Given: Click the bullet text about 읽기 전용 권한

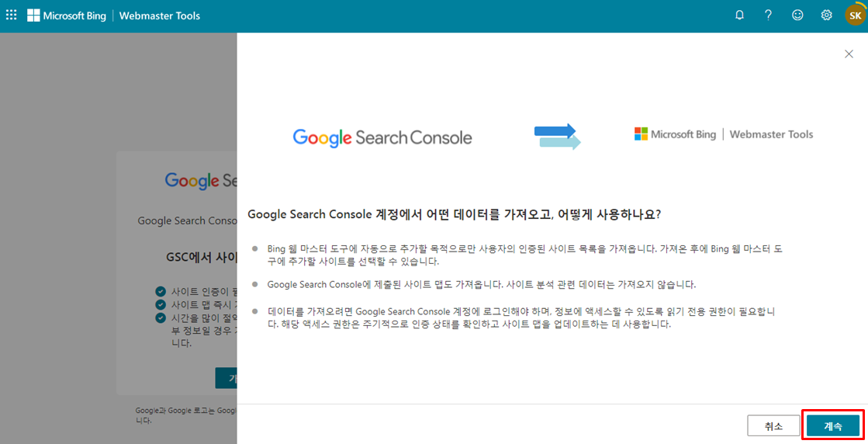Looking at the screenshot, I should pos(521,317).
